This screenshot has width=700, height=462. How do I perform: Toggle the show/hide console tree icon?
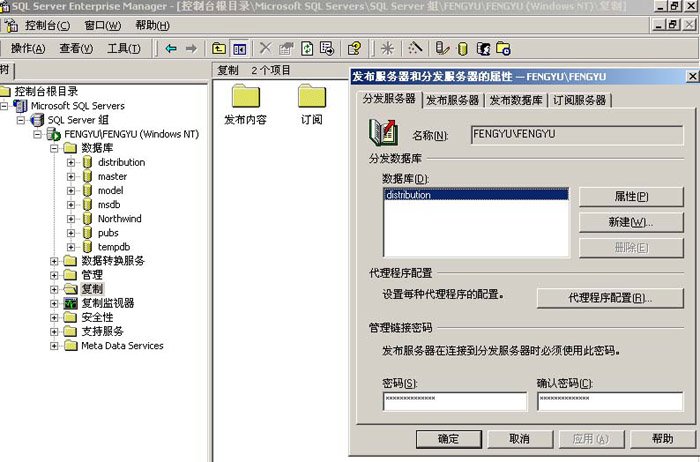click(240, 48)
